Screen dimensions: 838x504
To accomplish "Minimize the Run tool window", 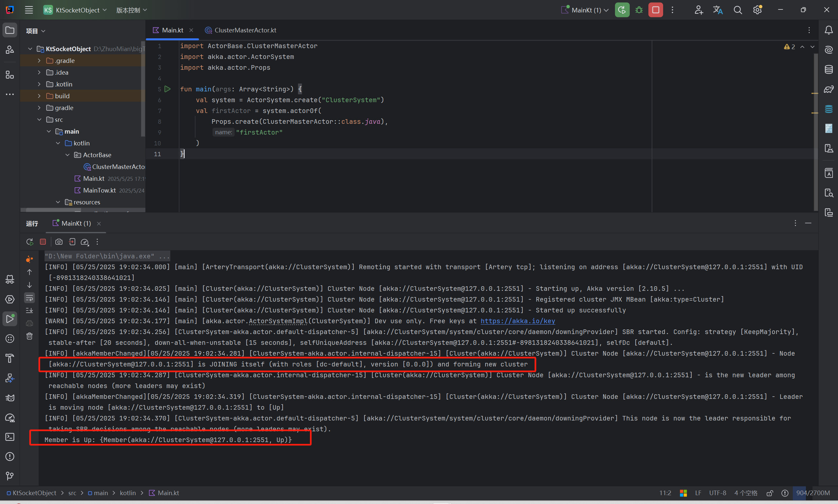I will coord(808,223).
